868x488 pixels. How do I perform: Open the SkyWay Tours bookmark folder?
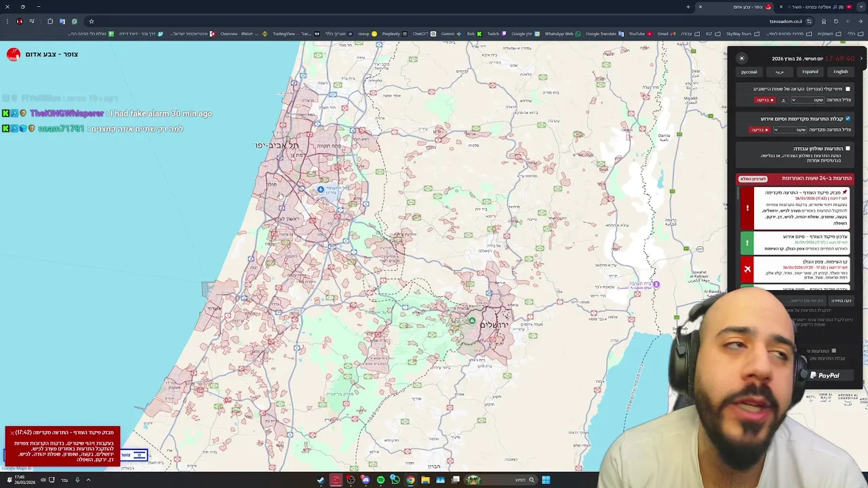[x=743, y=34]
